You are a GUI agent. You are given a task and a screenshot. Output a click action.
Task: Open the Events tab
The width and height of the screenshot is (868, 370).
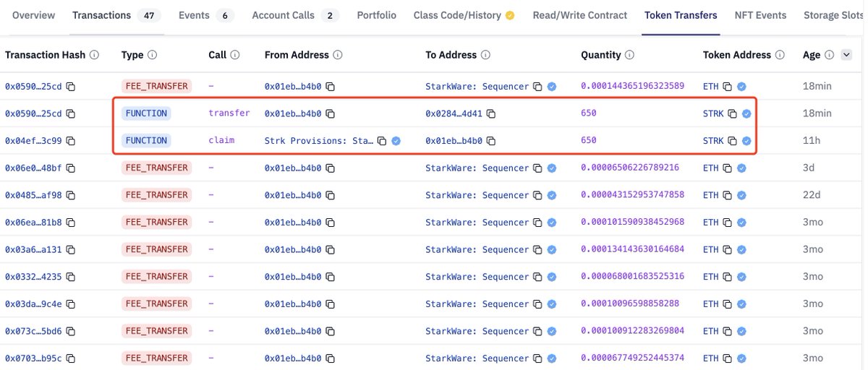click(x=206, y=15)
